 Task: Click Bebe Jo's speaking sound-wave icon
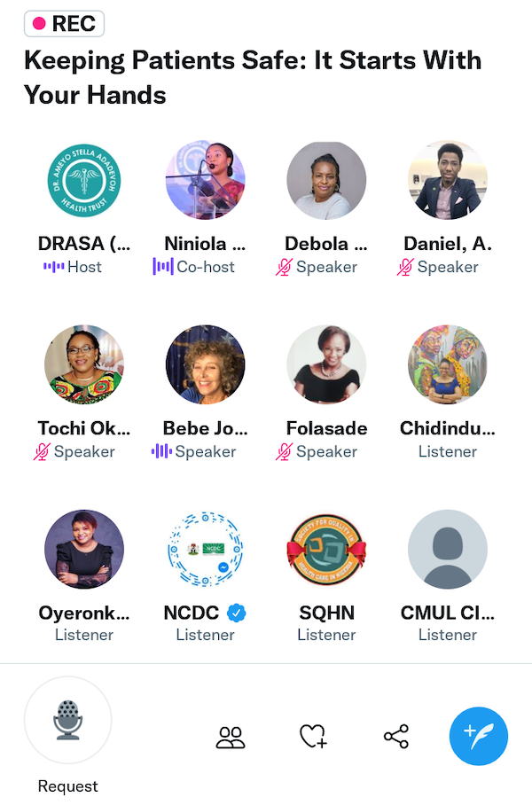click(x=161, y=451)
